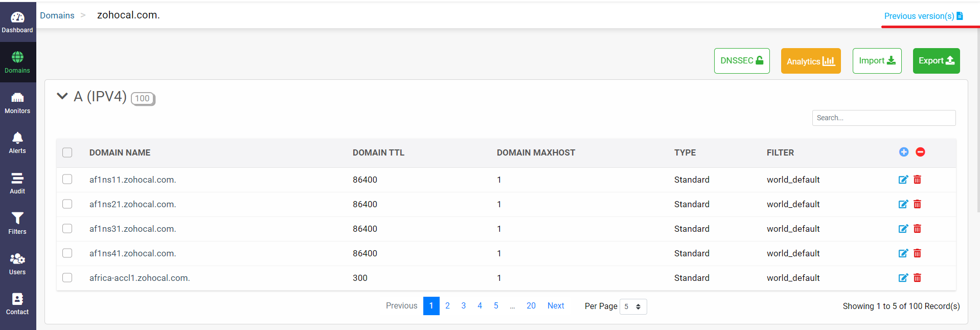Viewport: 980px width, 330px height.
Task: Click the Search records input field
Action: [883, 118]
